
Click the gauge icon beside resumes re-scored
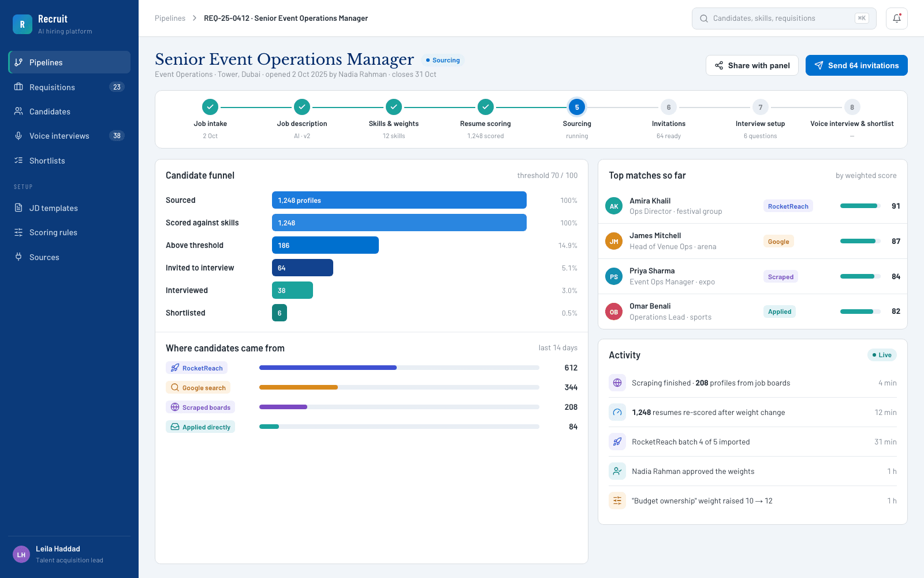[617, 412]
